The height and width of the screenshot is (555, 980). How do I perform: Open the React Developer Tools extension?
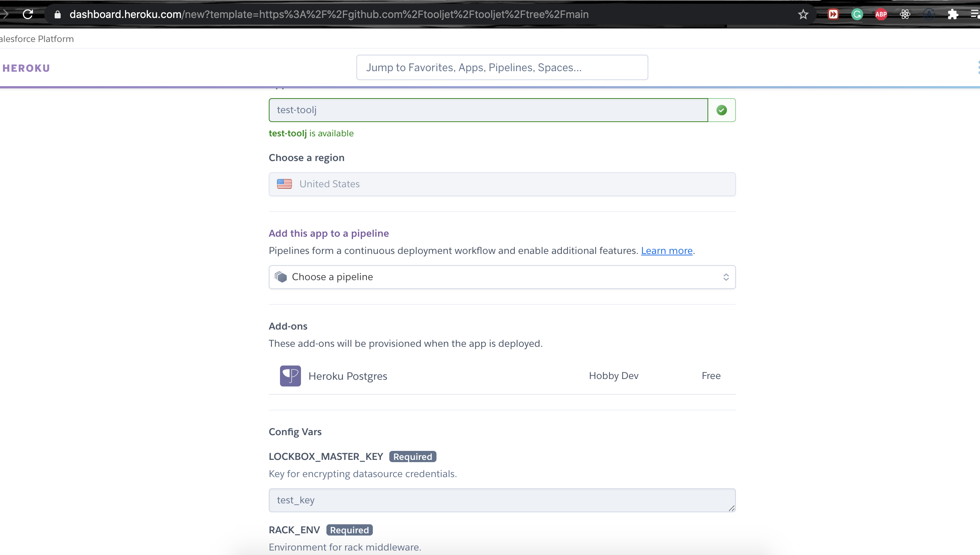905,14
